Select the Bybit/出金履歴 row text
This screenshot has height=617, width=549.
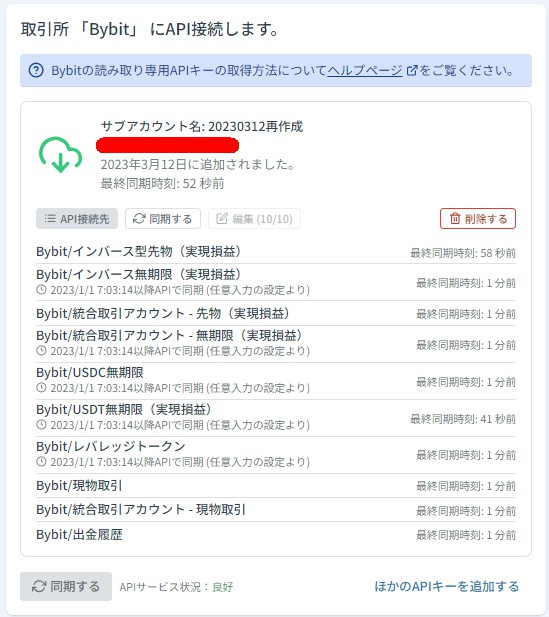(79, 535)
